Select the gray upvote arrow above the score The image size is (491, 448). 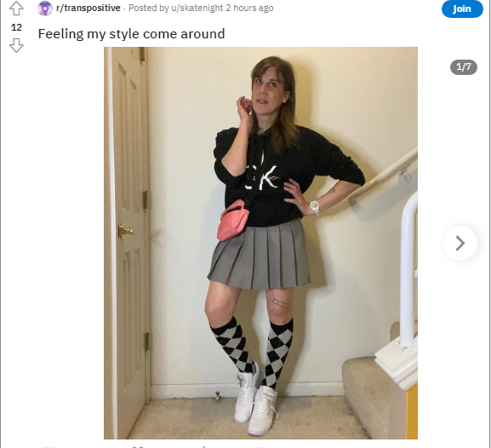click(16, 9)
